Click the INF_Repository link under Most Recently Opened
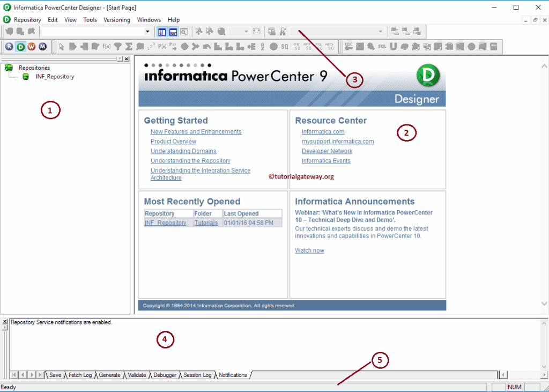Screen dimensions: 549x392 tap(165, 223)
